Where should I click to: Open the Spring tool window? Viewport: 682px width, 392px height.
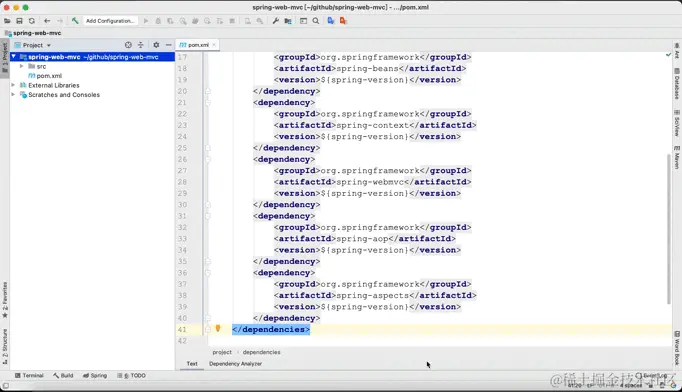95,375
